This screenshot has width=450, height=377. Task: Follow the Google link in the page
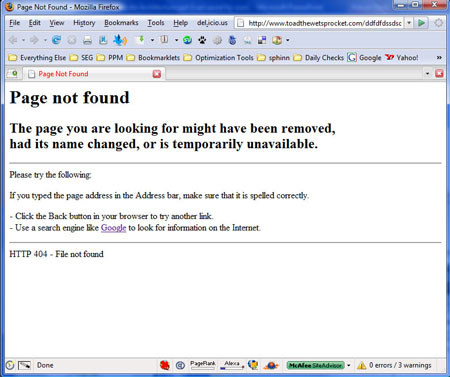coord(113,228)
